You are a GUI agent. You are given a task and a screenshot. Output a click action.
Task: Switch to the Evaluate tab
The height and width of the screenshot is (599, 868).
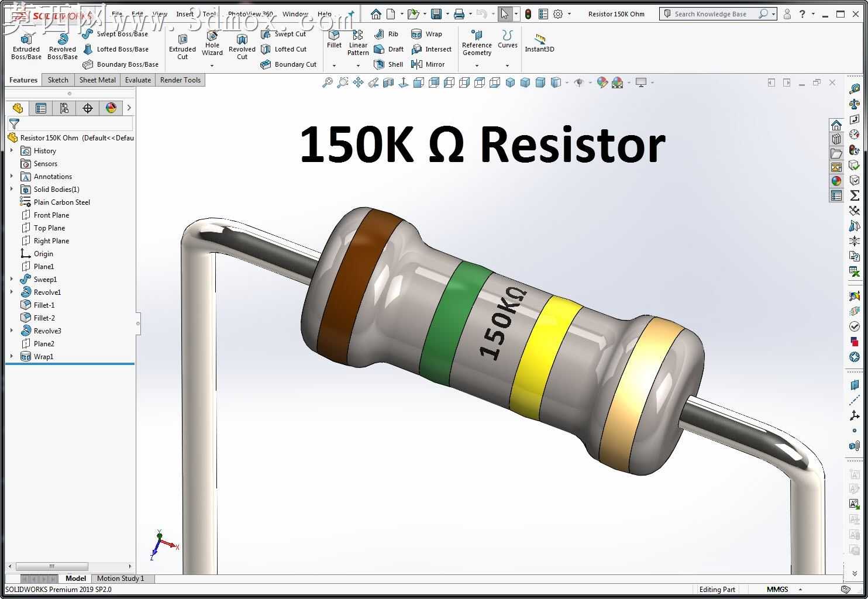tap(138, 80)
